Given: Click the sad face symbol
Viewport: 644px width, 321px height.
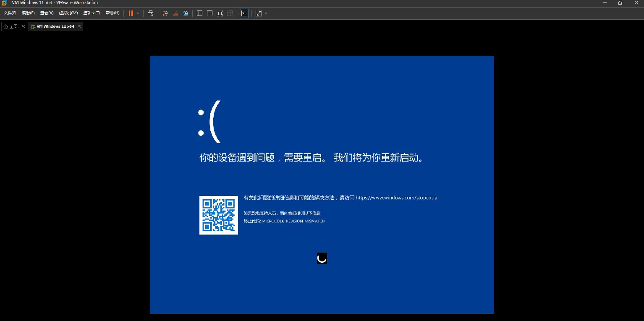Looking at the screenshot, I should click(x=209, y=122).
